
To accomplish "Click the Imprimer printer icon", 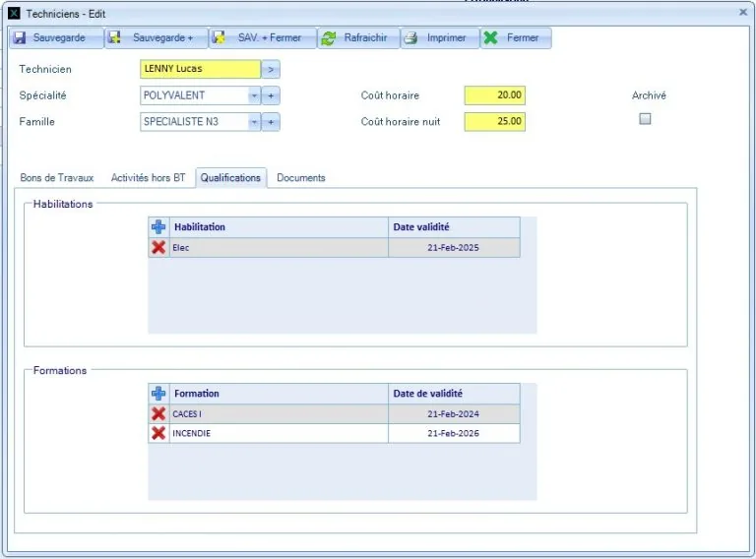I will 410,38.
